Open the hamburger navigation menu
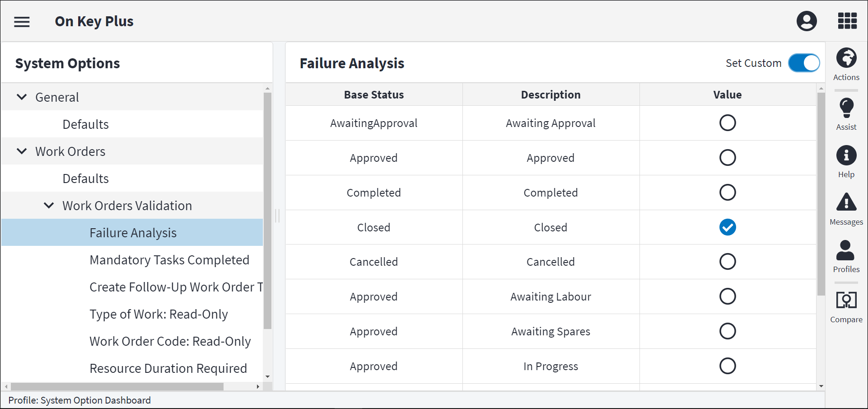The width and height of the screenshot is (868, 409). point(22,22)
